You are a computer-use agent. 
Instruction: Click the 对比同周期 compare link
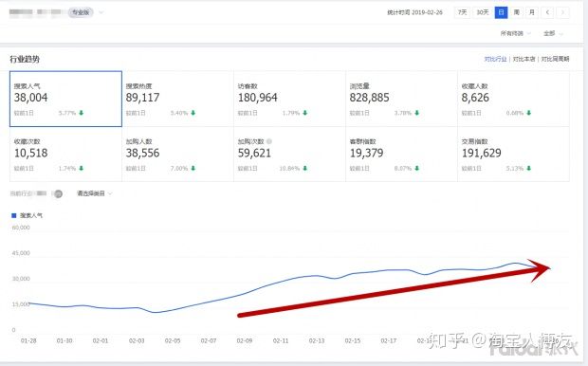click(555, 59)
